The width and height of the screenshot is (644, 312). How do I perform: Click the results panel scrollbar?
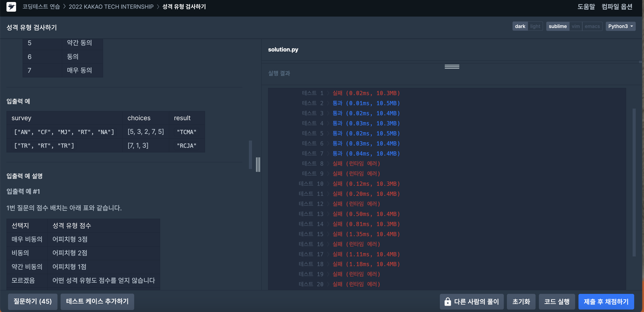tap(634, 182)
